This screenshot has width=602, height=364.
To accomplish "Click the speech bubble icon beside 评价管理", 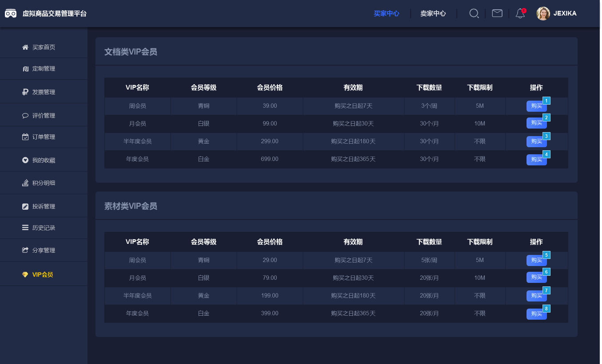I will (25, 115).
